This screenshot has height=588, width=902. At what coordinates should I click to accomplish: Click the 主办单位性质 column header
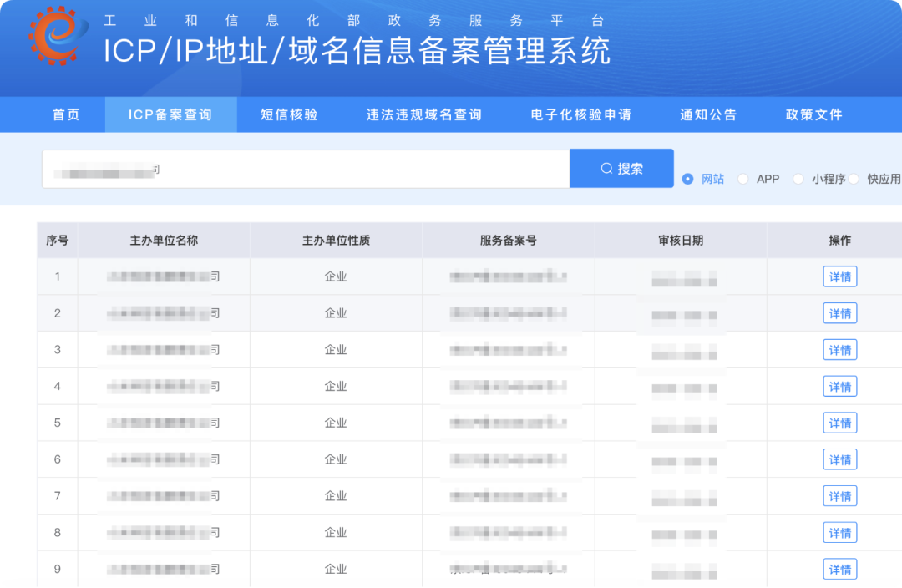(x=336, y=241)
